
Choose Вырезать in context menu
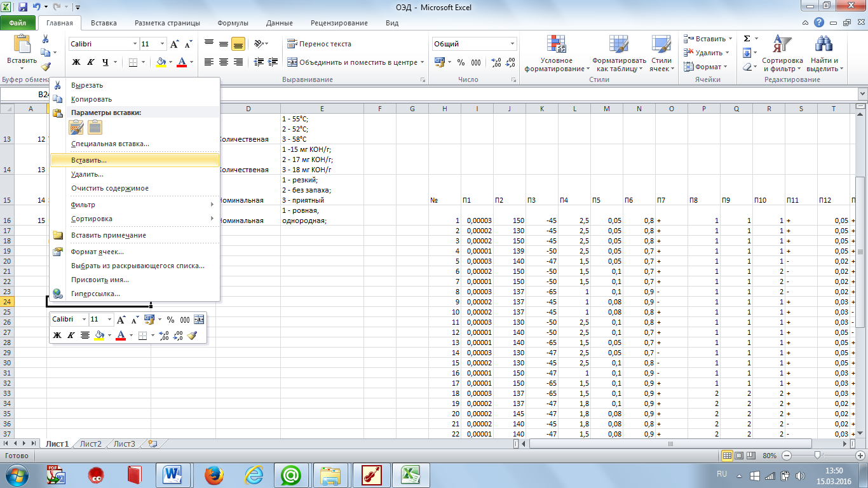pyautogui.click(x=134, y=85)
